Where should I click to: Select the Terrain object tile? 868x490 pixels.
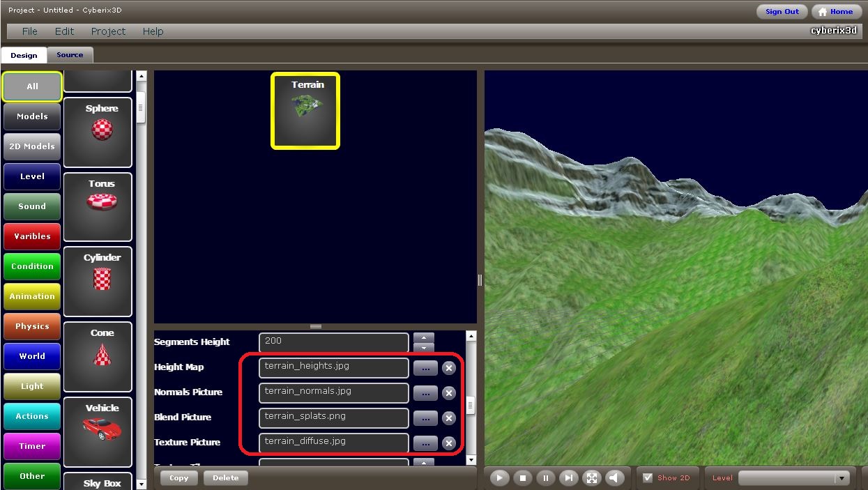(x=305, y=111)
